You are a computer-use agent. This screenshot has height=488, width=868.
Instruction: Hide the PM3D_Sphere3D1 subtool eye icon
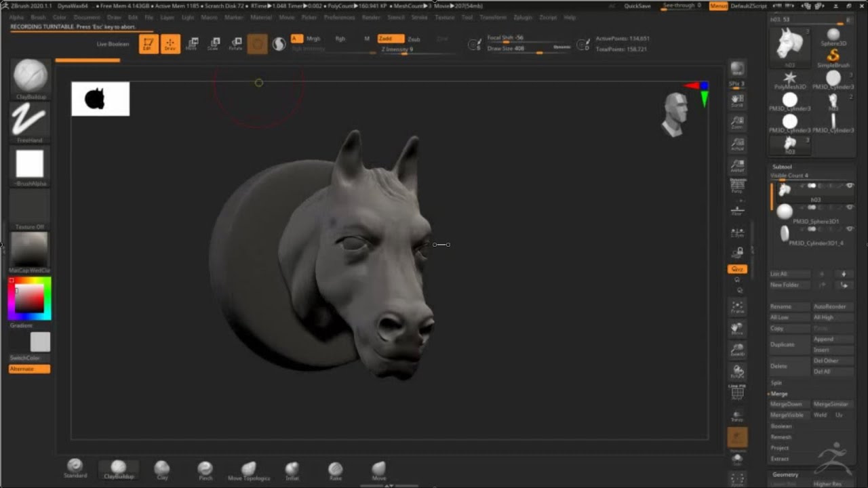point(850,207)
